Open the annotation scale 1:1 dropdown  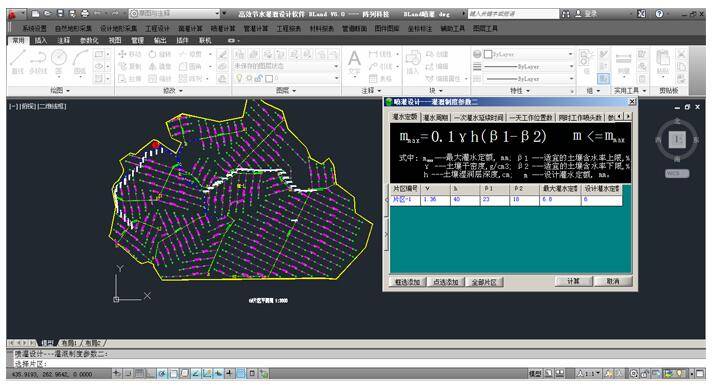point(589,374)
